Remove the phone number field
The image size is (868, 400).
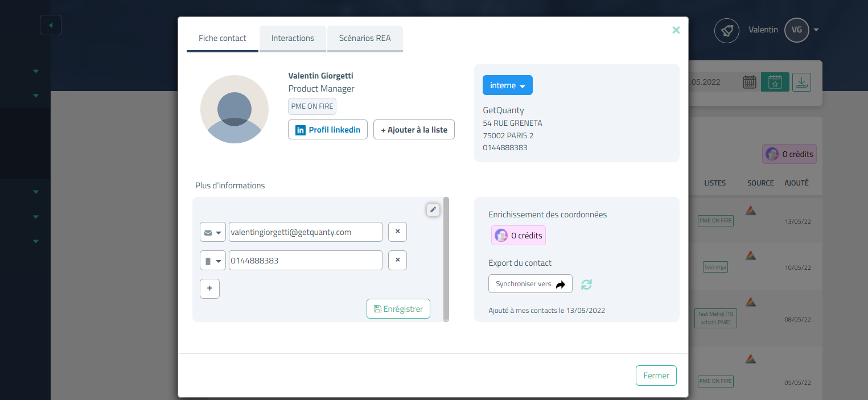click(397, 261)
